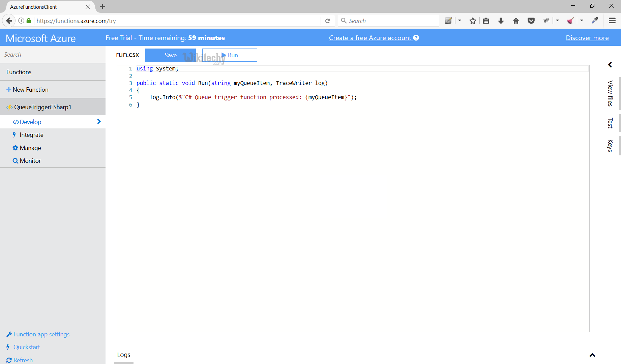Viewport: 621px width, 364px height.
Task: Open Create a free Azure account link
Action: (x=370, y=38)
